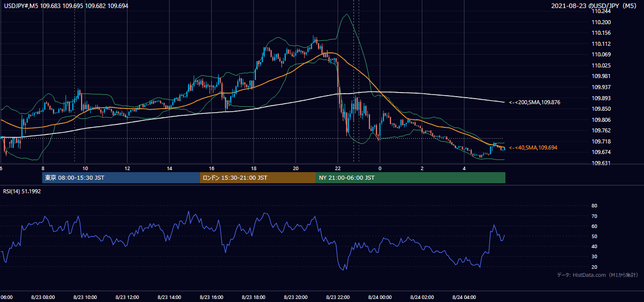644x302 pixels.
Task: Click price level 109.981 on the axis
Action: pos(602,77)
